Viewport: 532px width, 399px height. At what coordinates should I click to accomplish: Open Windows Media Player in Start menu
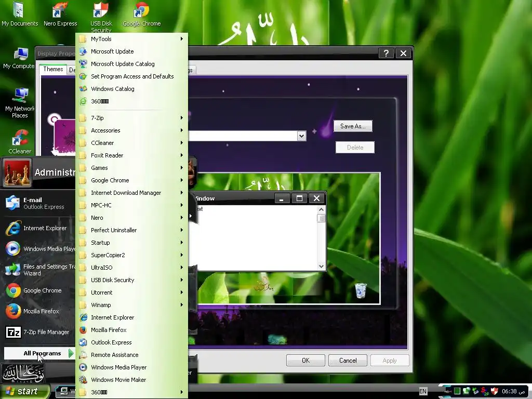point(38,249)
